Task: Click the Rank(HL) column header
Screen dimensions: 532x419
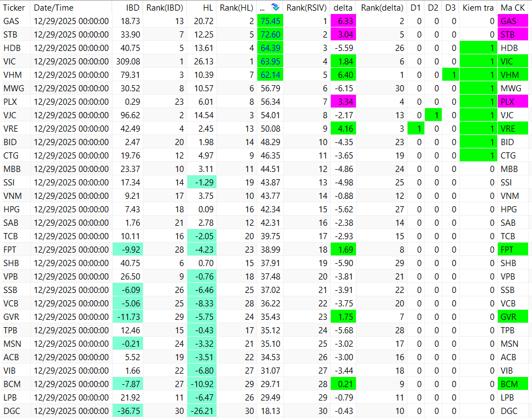Action: (x=237, y=7)
